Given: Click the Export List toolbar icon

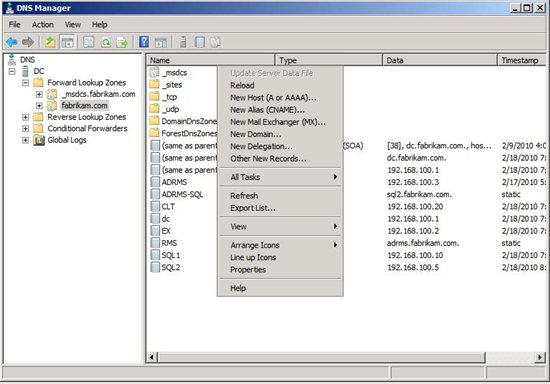Looking at the screenshot, I should click(122, 42).
